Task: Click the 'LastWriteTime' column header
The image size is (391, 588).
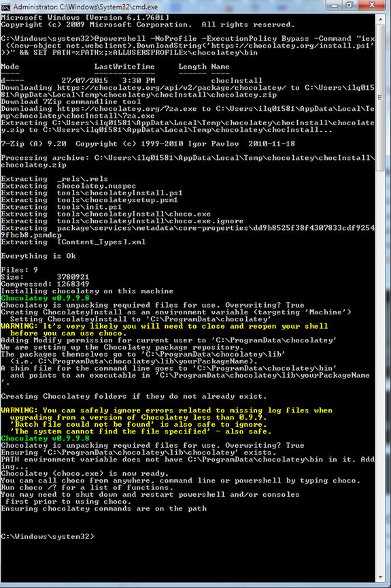Action: (x=124, y=67)
